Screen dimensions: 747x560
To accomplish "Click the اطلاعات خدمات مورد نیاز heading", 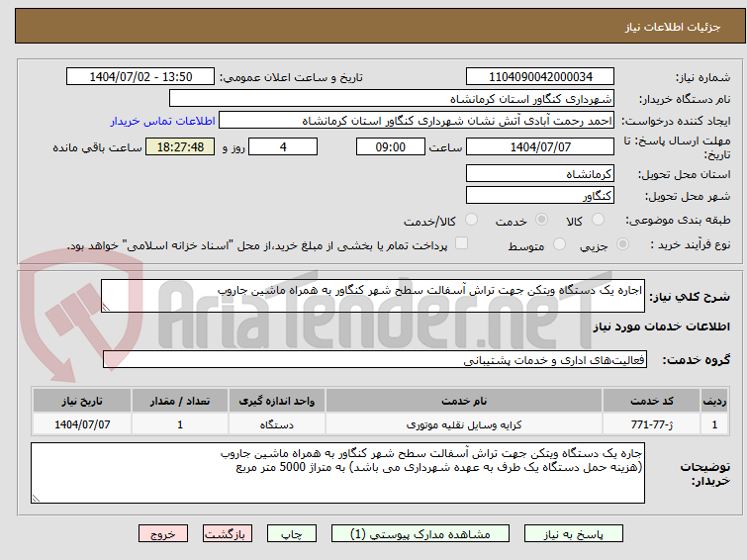I will click(x=661, y=327).
